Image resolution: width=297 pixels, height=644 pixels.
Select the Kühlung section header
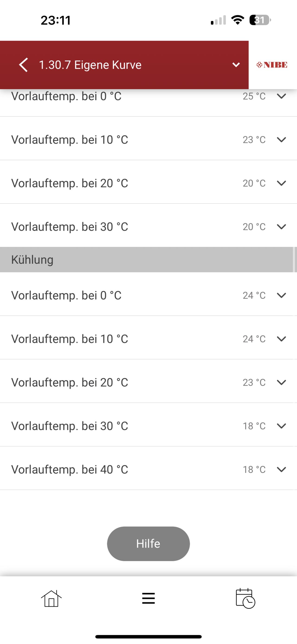(148, 260)
